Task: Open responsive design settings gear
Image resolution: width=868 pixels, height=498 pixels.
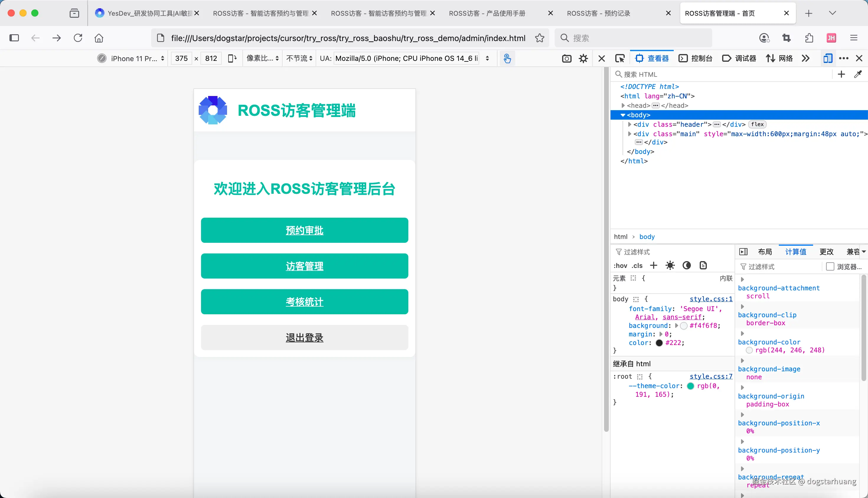Action: 583,58
